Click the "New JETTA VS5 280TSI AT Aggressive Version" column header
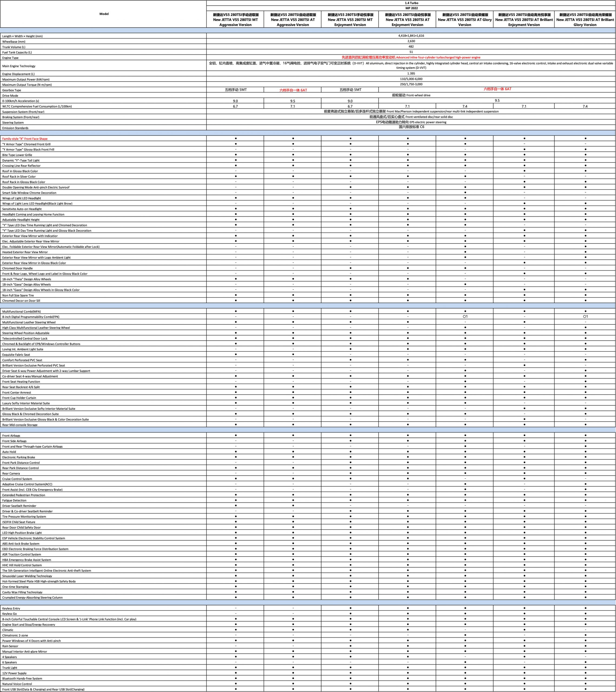Screen dimensions: 616x692 coord(293,20)
